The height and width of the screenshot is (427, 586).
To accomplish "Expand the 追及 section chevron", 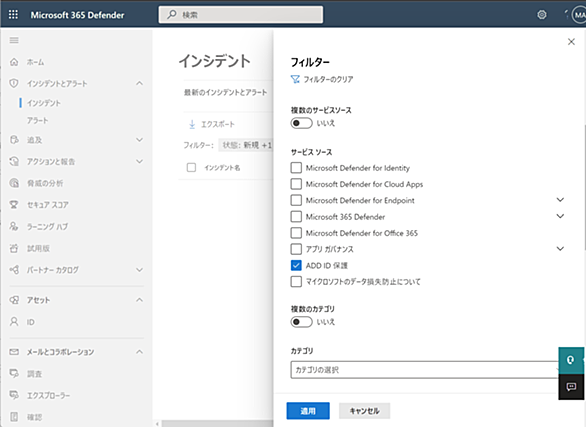I will 139,140.
